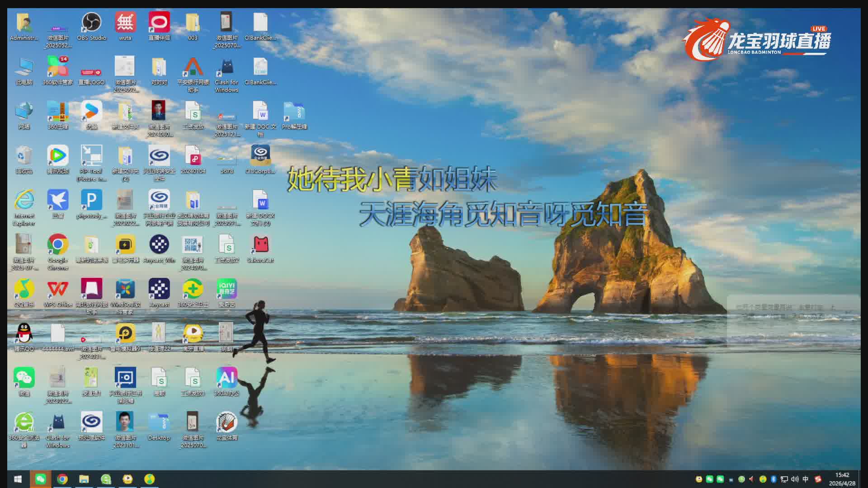
Task: Open the Anycast Win shortcut
Action: [159, 245]
